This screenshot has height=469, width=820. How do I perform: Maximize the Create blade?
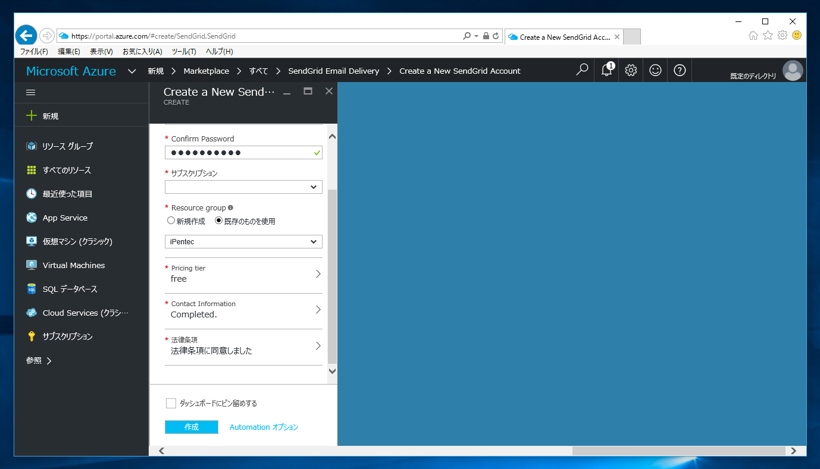308,91
